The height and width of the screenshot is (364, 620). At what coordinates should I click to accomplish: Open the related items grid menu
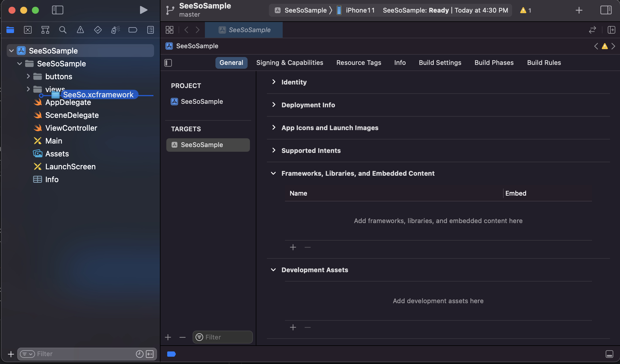coord(170,30)
